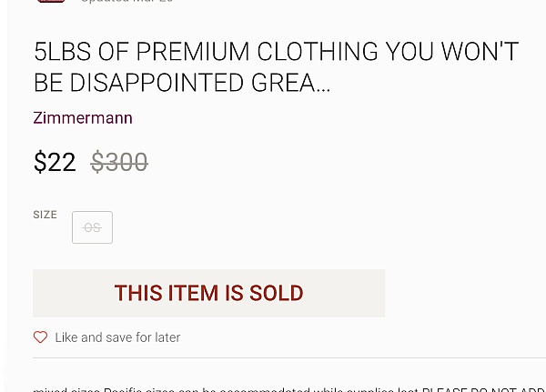Screen dimensions: 546x392
Task: Open the Zimmermann brand page
Action: [83, 118]
